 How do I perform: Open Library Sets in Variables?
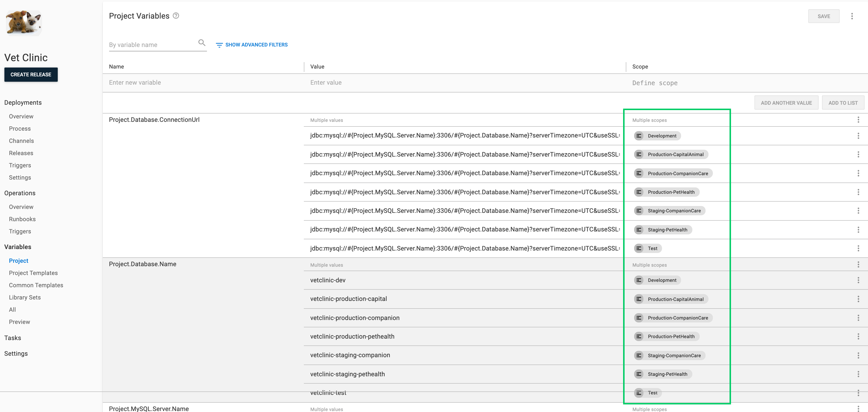point(25,298)
